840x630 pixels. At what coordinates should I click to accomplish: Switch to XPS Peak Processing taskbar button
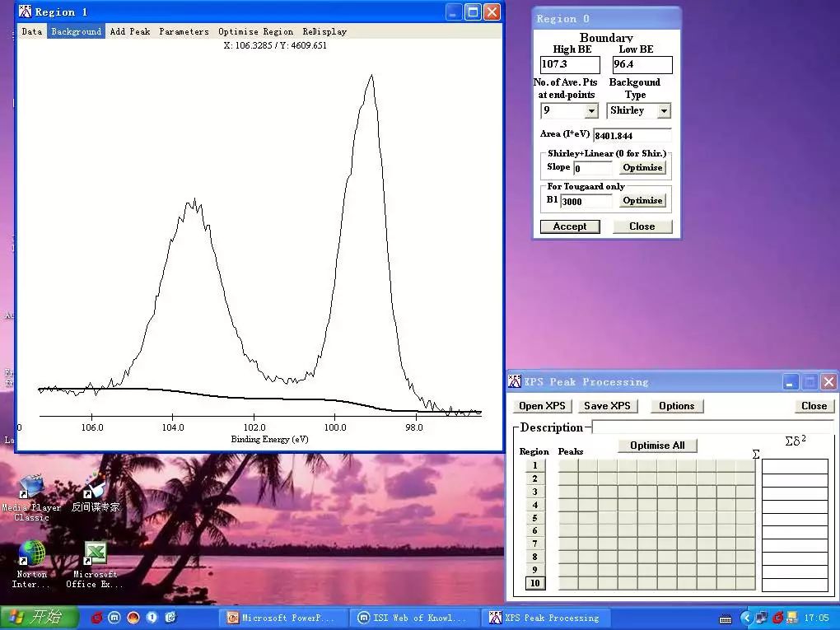point(545,618)
